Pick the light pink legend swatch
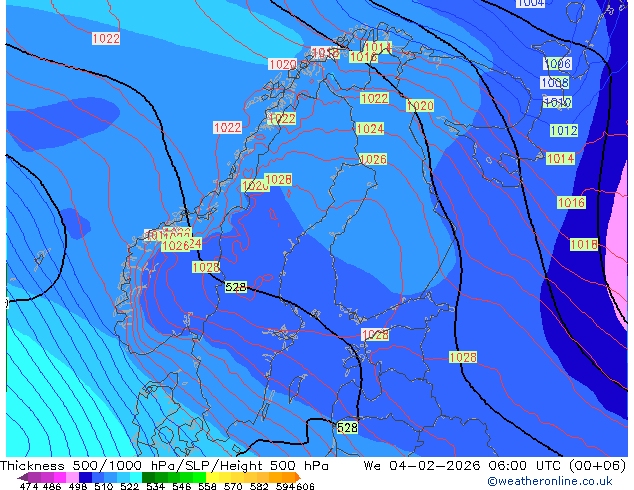Image resolution: width=634 pixels, height=490 pixels. coord(73,477)
